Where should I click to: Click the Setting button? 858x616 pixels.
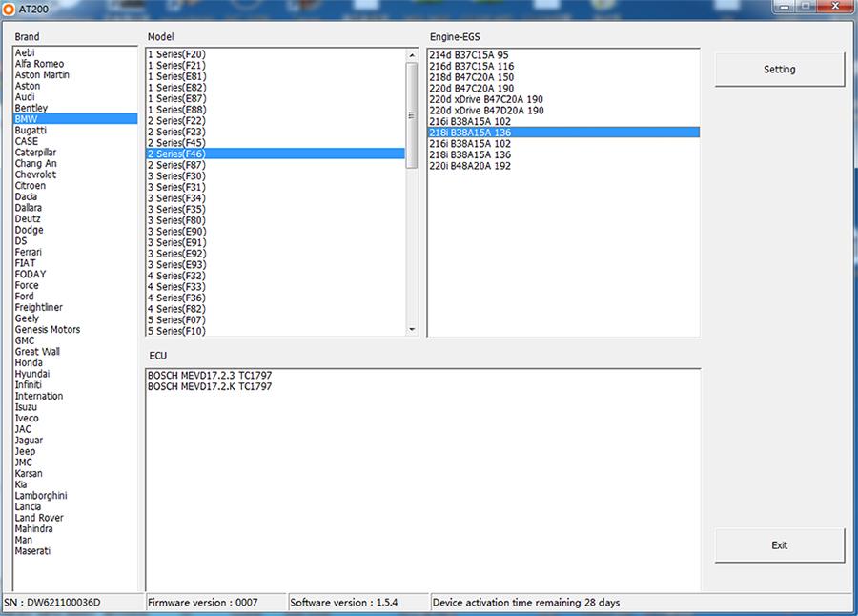point(780,69)
